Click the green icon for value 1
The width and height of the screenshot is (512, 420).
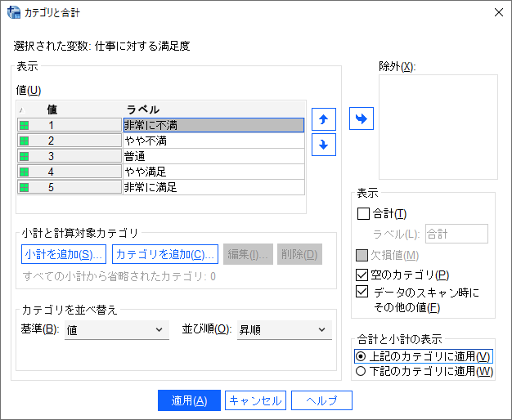[24, 125]
